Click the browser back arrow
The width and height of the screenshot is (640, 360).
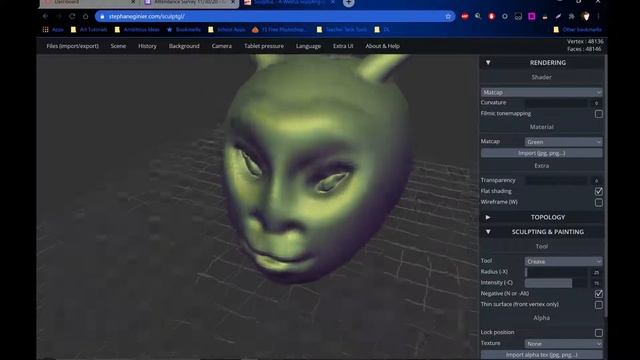[x=45, y=16]
